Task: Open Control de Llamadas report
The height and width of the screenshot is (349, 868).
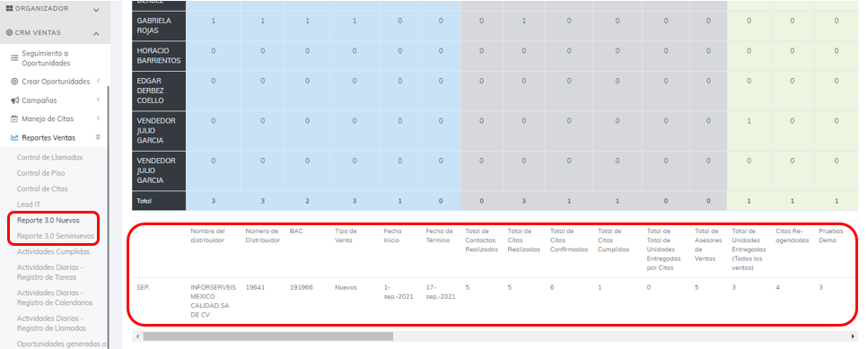Action: coord(50,158)
